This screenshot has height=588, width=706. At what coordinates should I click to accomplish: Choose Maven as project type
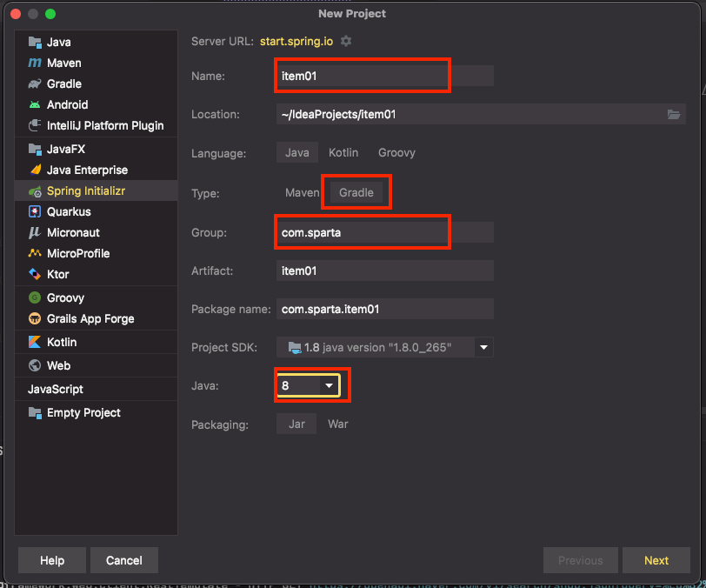pos(302,193)
